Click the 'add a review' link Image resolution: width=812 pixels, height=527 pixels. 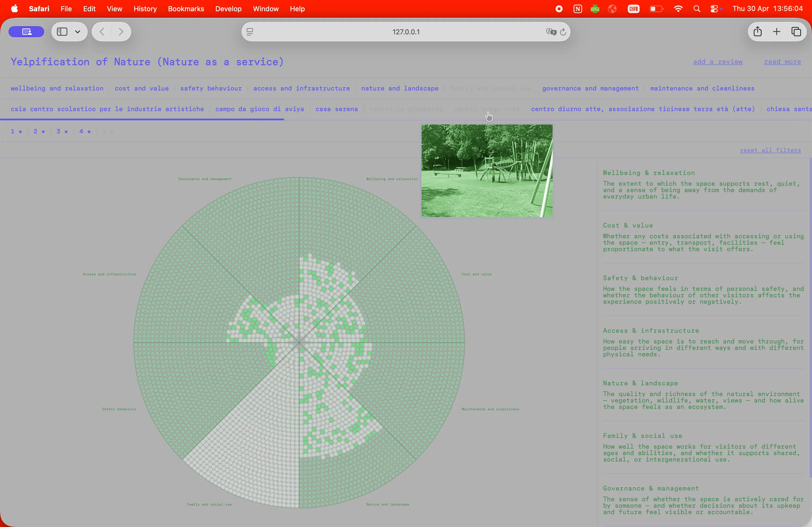click(717, 62)
